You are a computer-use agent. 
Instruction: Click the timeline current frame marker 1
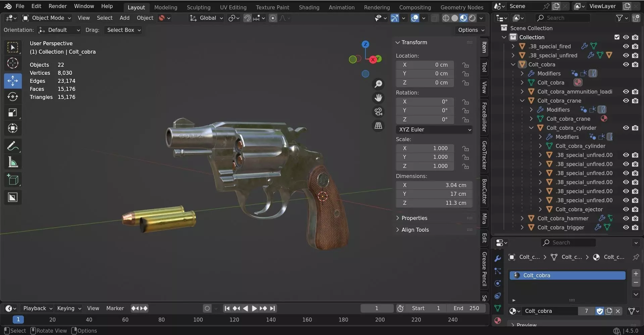tap(18, 320)
